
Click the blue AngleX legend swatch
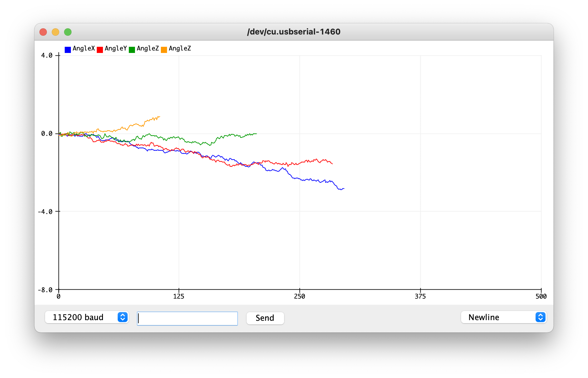[68, 50]
